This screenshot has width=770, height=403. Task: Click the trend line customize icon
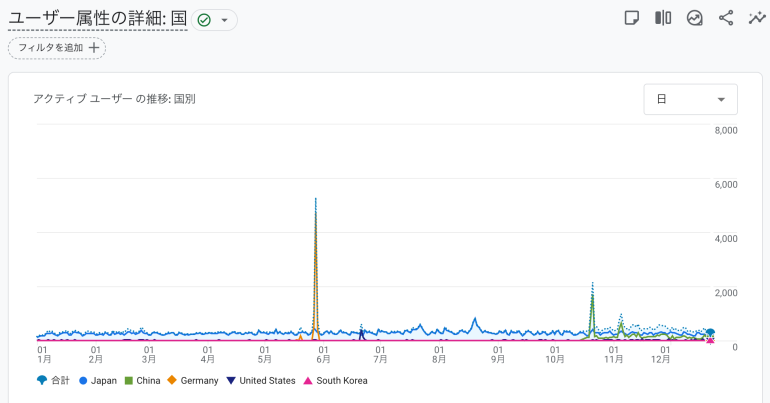tap(757, 18)
